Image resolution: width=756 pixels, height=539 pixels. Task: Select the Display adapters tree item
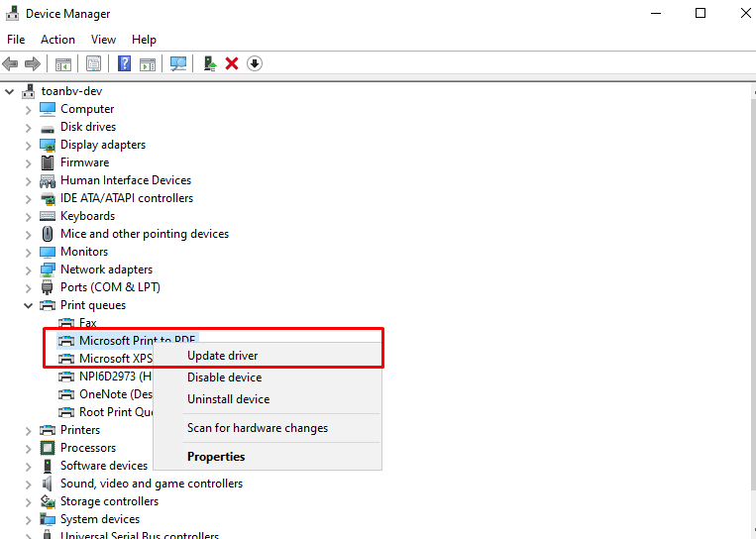(x=102, y=145)
